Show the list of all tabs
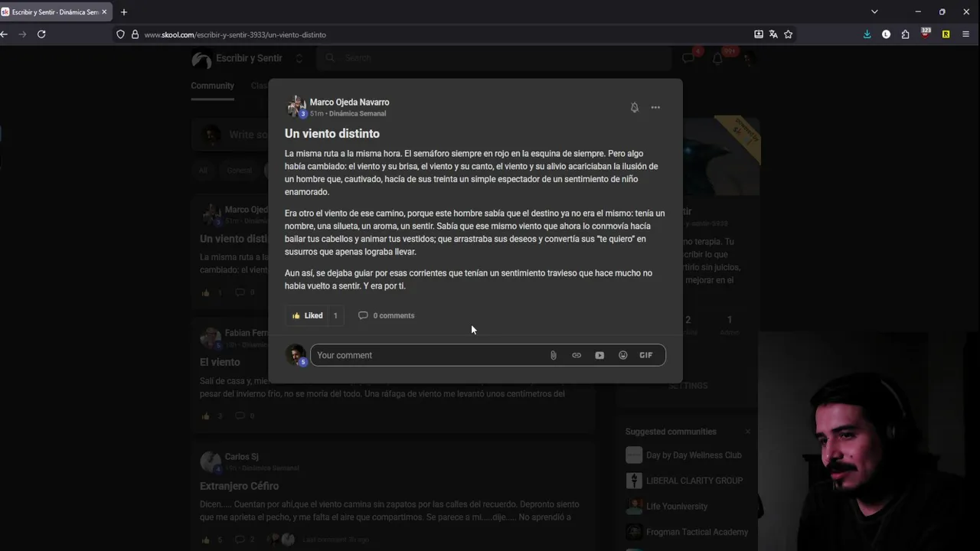Screen dimensions: 980x551 click(x=874, y=12)
